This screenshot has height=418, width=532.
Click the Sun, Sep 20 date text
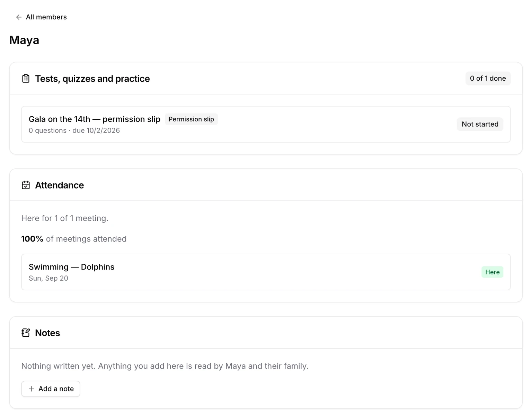[48, 278]
